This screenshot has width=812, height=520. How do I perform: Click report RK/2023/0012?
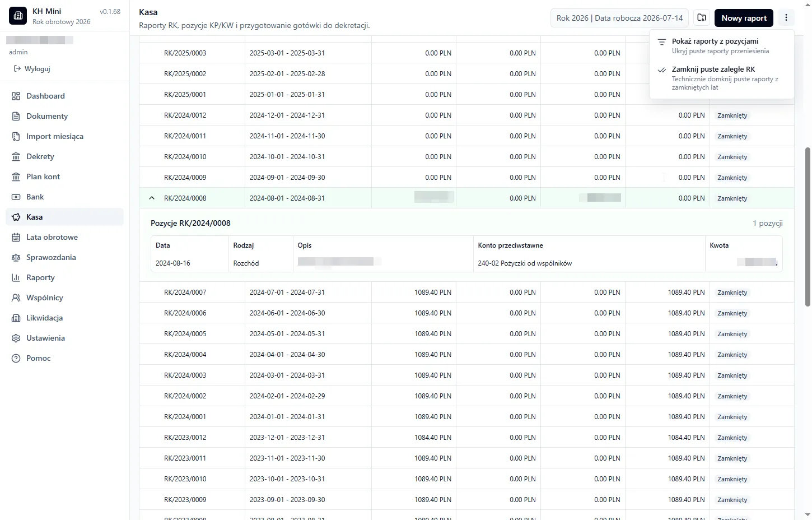(185, 437)
